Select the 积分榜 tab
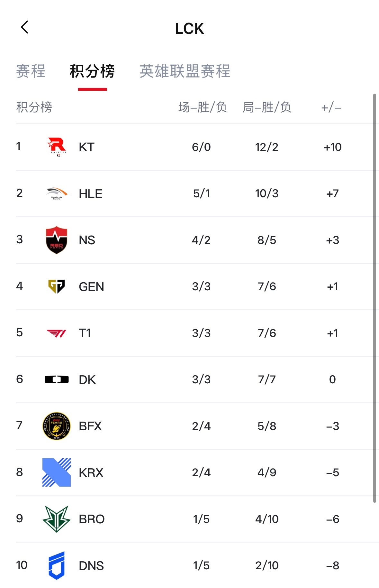The width and height of the screenshot is (379, 588). 92,71
